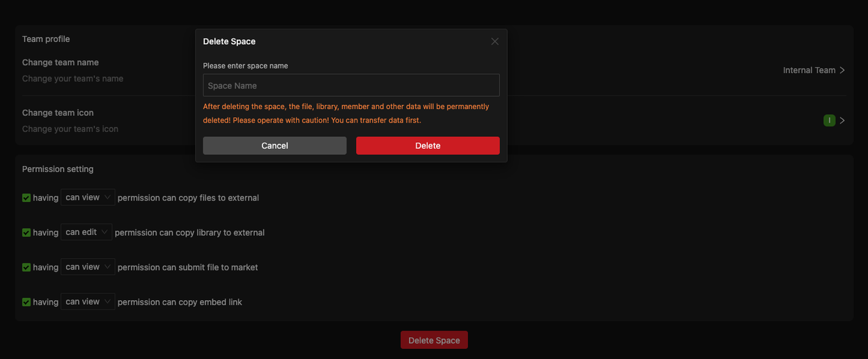The height and width of the screenshot is (359, 868).
Task: Click the green team icon badge
Action: click(x=829, y=121)
